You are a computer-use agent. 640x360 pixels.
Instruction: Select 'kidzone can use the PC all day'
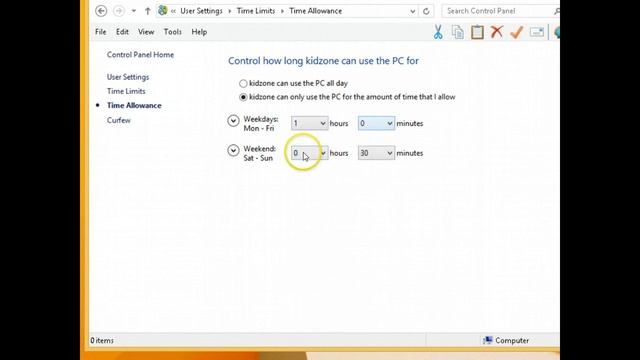[x=243, y=83]
